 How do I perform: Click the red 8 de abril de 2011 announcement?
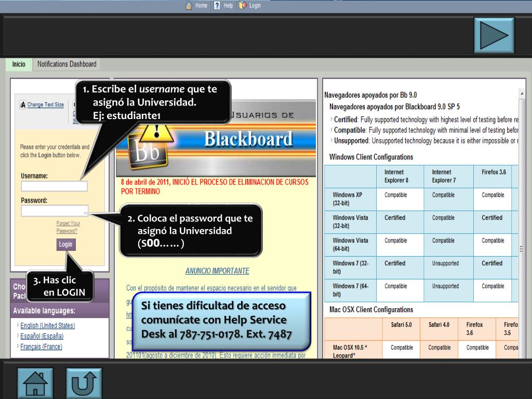tap(215, 187)
